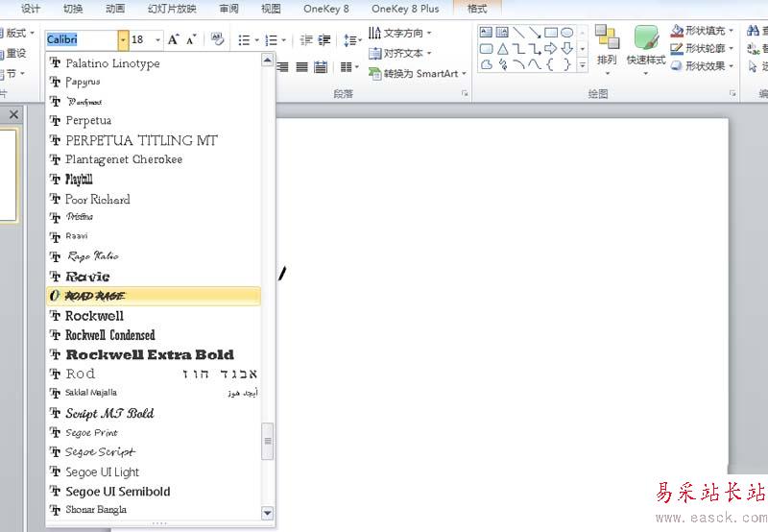Click the Calibri font name field
Viewport: 768px width, 532px height.
click(x=82, y=39)
